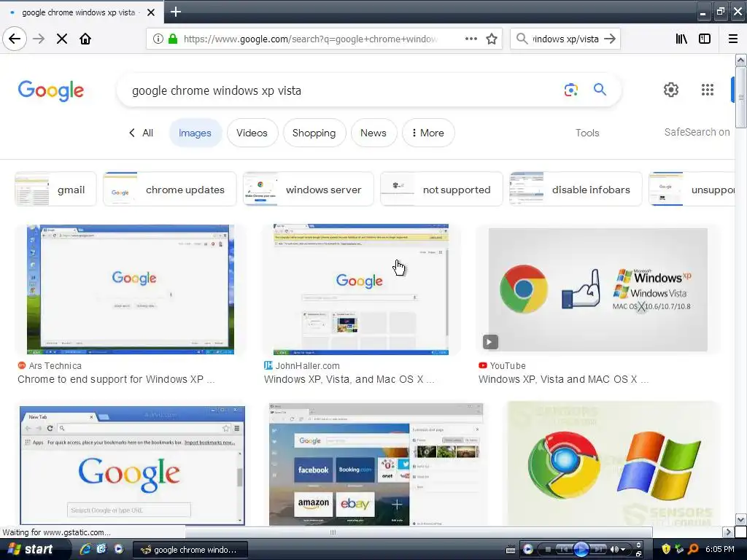Viewport: 747px width, 560px height.
Task: Open the Firefox hamburger menu
Action: [x=733, y=39]
